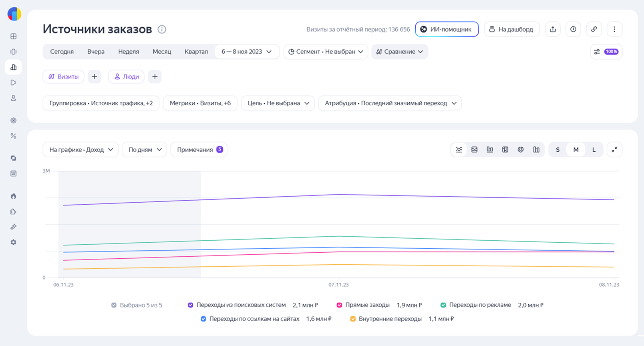Open the export report icon

(x=553, y=29)
